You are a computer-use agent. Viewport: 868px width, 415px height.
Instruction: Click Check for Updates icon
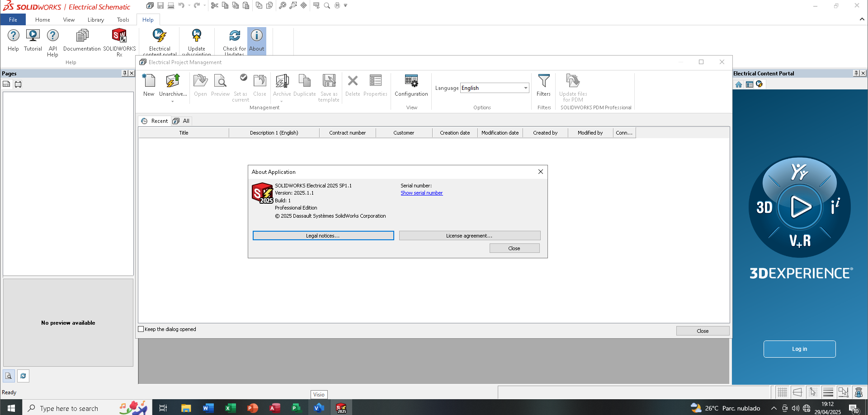pyautogui.click(x=235, y=35)
